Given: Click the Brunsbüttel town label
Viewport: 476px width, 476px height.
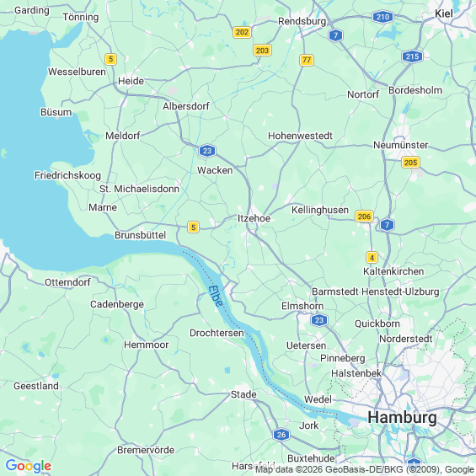Looking at the screenshot, I should click(x=140, y=235).
